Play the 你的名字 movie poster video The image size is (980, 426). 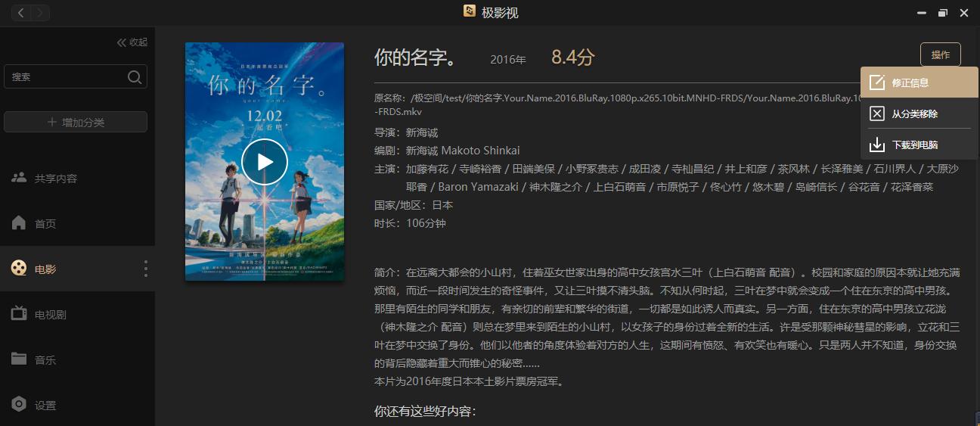coord(265,162)
